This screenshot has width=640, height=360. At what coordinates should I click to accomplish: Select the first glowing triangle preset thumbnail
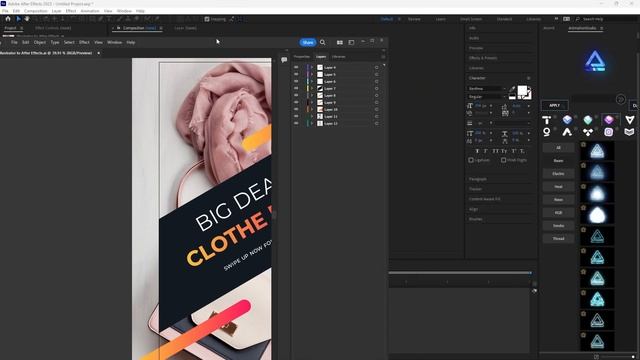(x=597, y=151)
